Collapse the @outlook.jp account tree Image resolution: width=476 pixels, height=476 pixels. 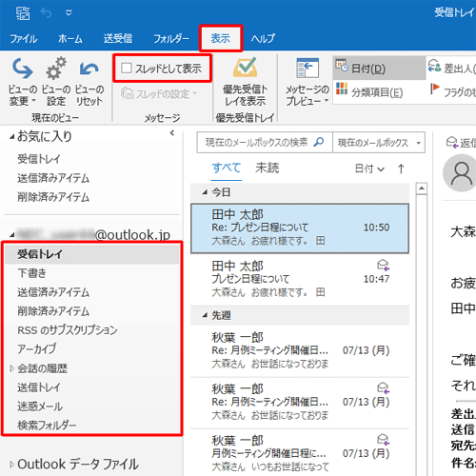click(x=11, y=235)
